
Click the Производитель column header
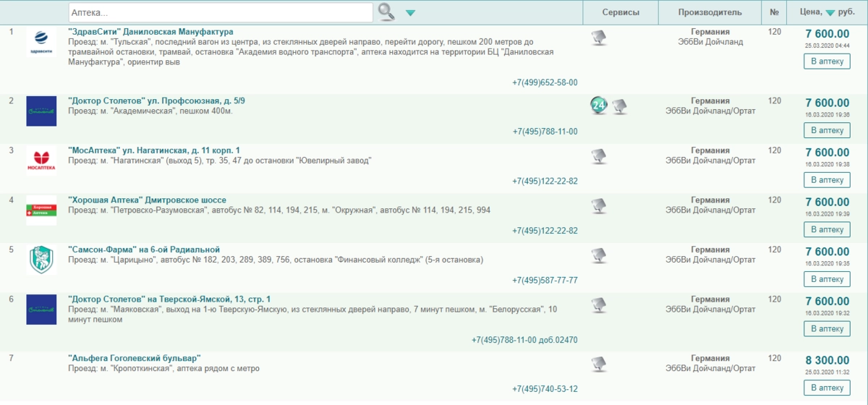click(710, 12)
